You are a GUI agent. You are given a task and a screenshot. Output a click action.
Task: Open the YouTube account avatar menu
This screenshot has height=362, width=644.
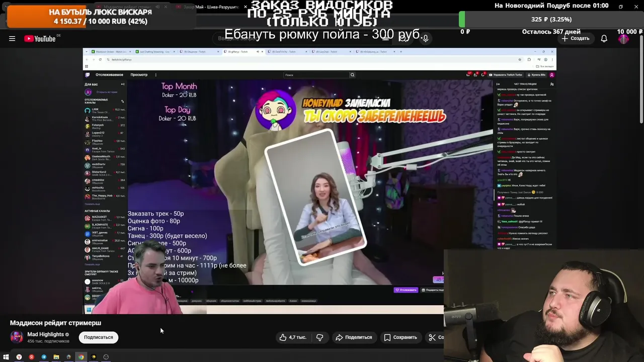[624, 39]
